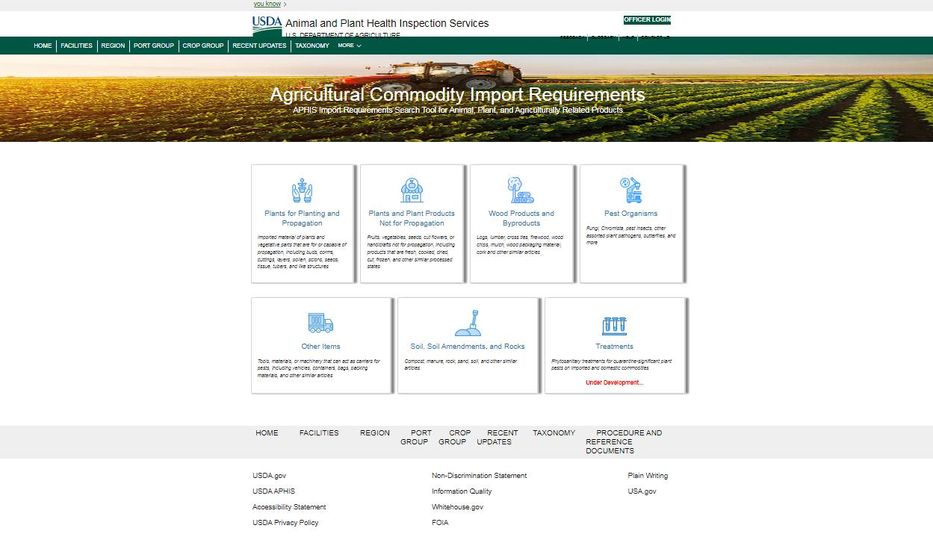
Task: Open PORT GROUP in the green navigation bar
Action: [154, 46]
